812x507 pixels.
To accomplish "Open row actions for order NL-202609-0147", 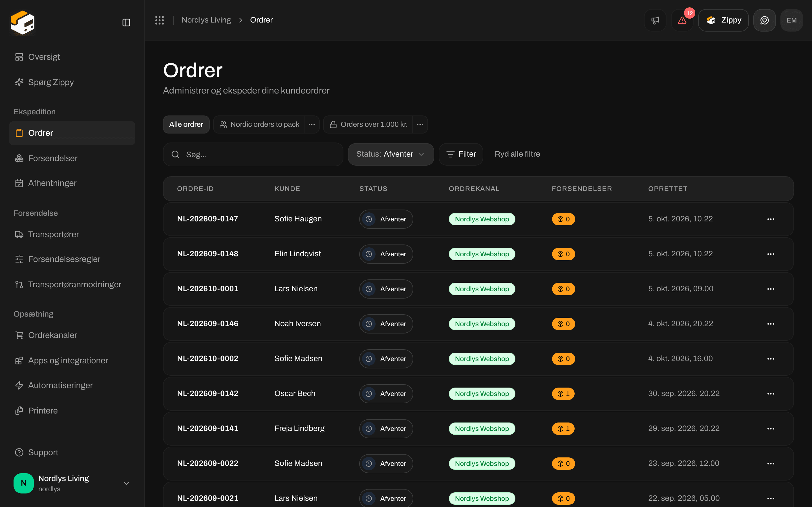I will coord(771,219).
